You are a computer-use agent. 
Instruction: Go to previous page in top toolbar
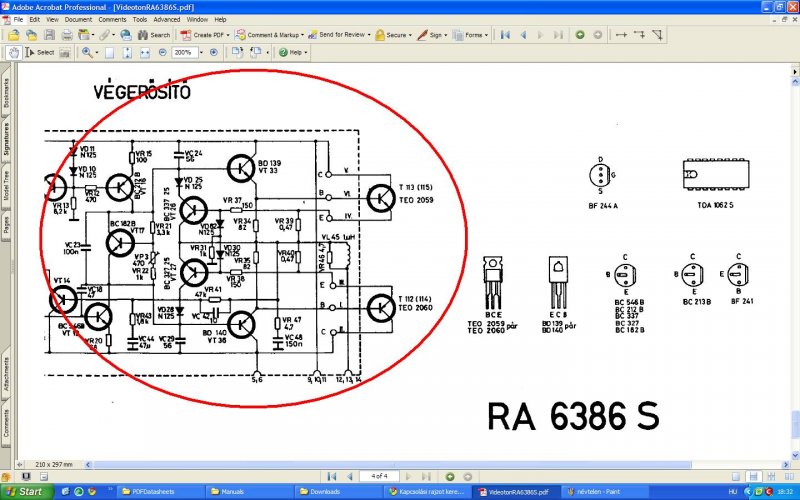523,35
